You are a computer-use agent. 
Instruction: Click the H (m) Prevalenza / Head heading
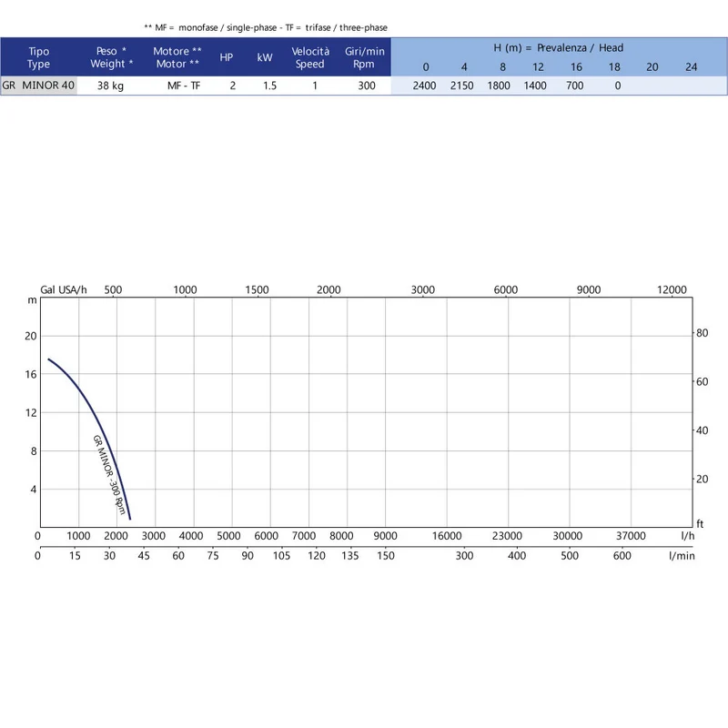point(558,48)
